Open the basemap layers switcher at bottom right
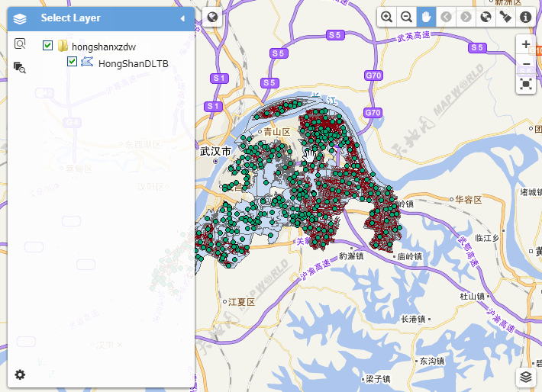Image resolution: width=542 pixels, height=392 pixels. coord(526,377)
